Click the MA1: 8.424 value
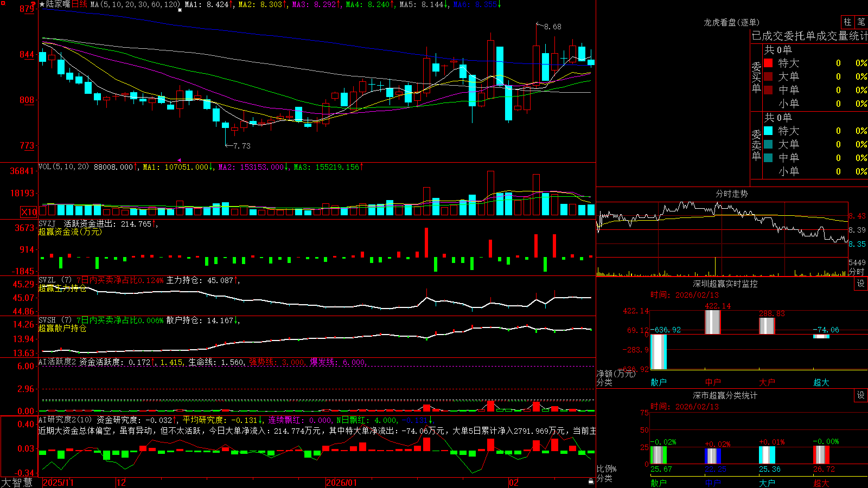This screenshot has height=488, width=868. (207, 4)
